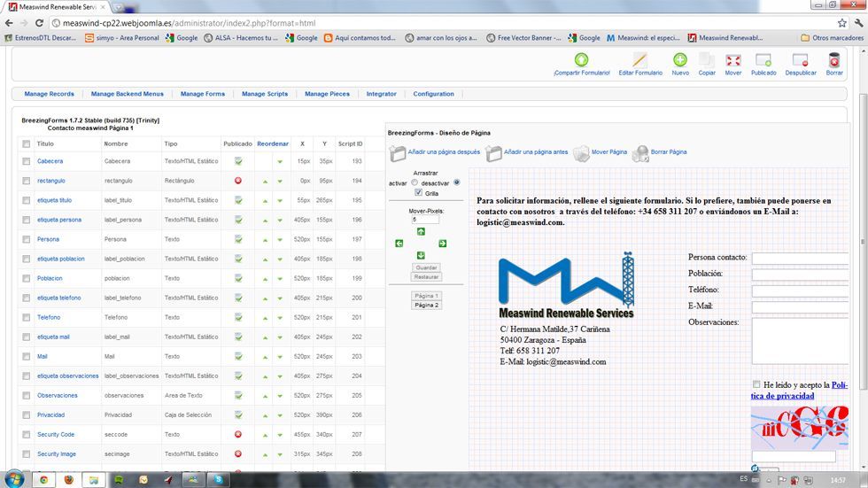The height and width of the screenshot is (488, 868).
Task: Click the Compartir Formulario toolbar icon
Action: [x=581, y=59]
